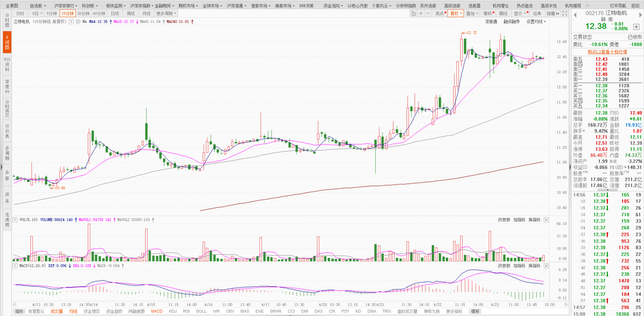
Task: Click 购买L2查看十档行情 link
Action: (607, 52)
